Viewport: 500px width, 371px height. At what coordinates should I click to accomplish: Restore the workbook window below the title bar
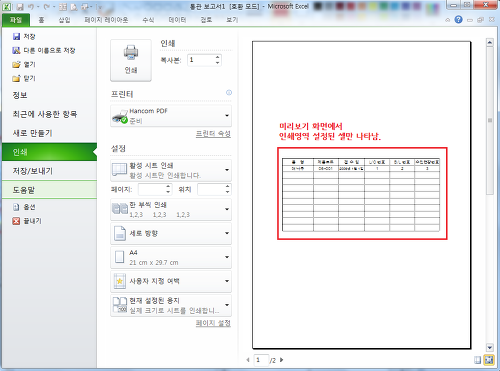[480, 20]
